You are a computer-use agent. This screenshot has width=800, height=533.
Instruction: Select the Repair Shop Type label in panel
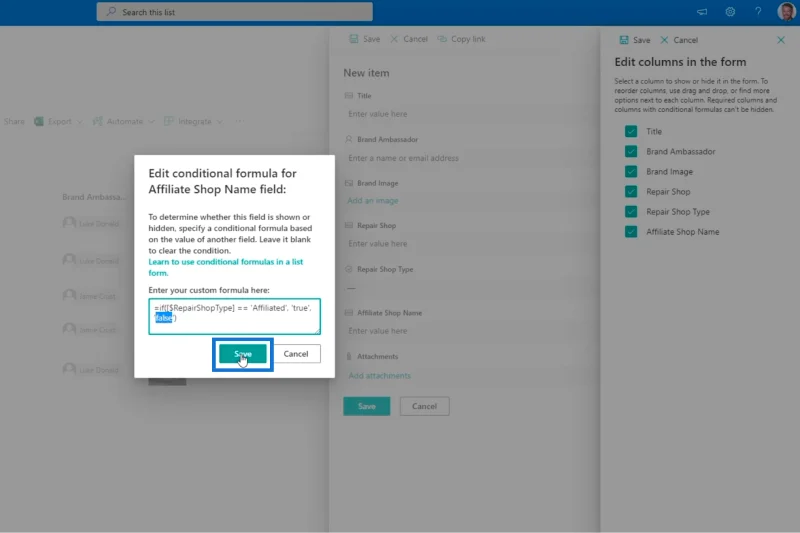coord(678,212)
